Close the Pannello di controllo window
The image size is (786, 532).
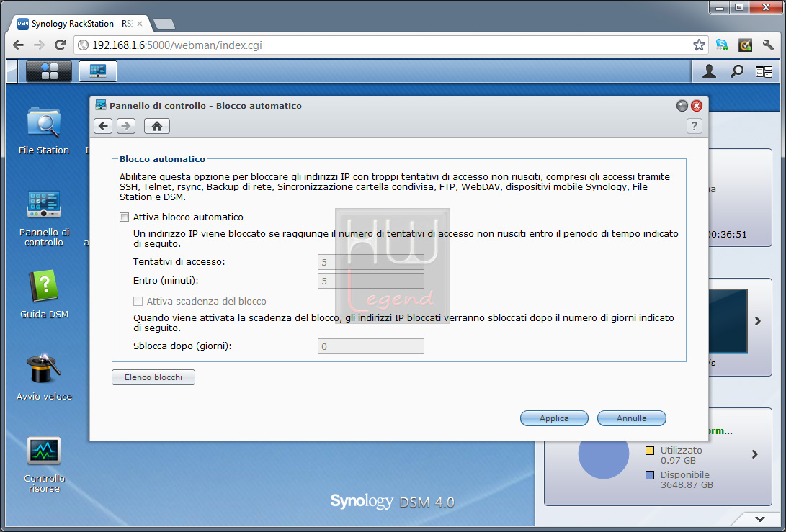[x=696, y=106]
